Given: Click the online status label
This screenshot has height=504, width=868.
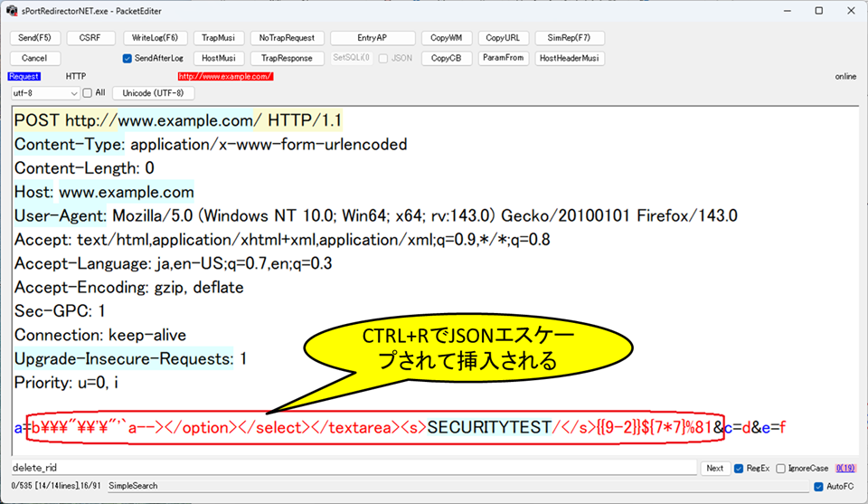Looking at the screenshot, I should pyautogui.click(x=845, y=76).
